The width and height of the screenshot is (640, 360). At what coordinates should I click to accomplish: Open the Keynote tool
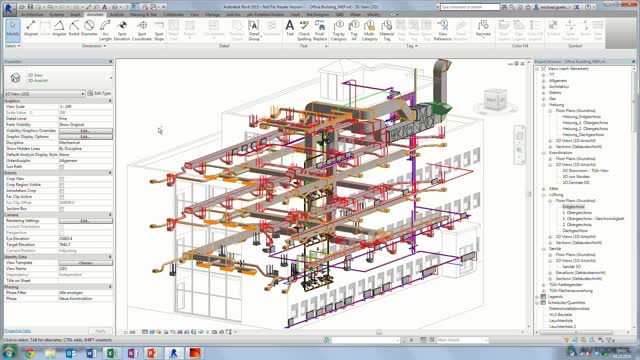(x=483, y=29)
